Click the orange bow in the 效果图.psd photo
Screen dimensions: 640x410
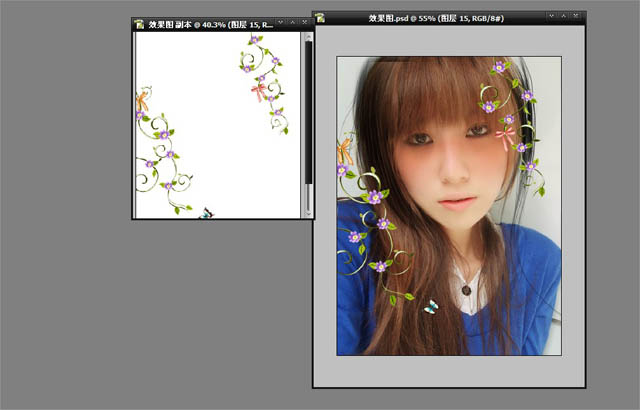point(346,149)
